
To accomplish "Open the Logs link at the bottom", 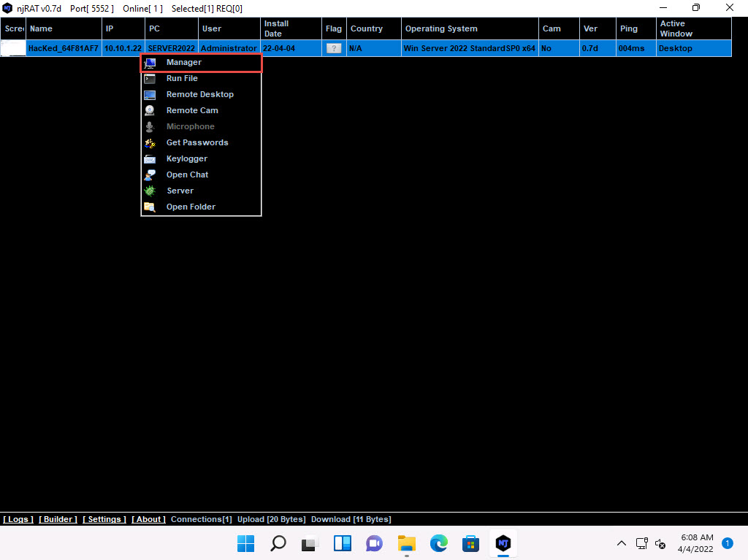I will click(x=18, y=520).
